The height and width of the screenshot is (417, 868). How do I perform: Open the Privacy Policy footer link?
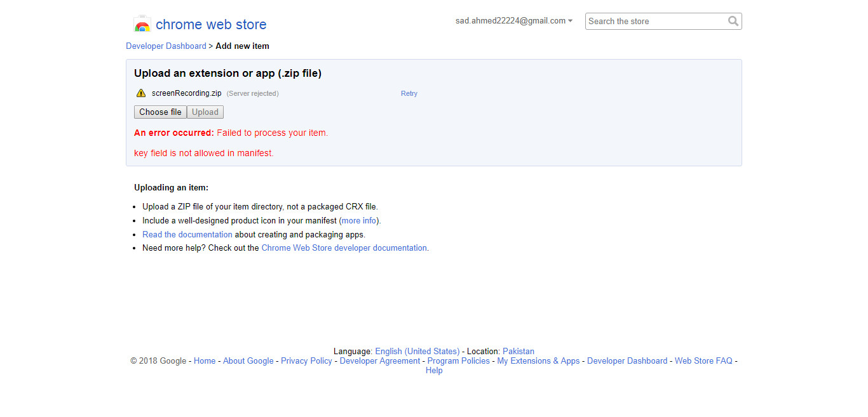(x=306, y=361)
